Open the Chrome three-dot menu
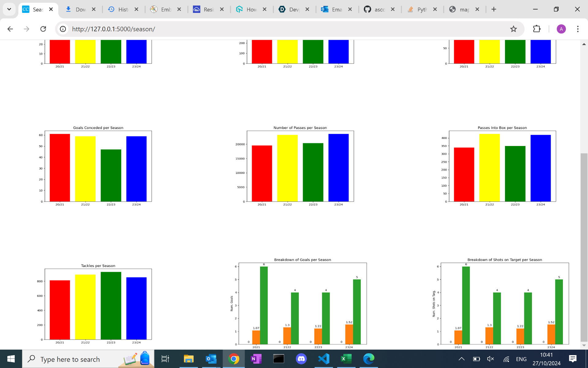 click(578, 29)
